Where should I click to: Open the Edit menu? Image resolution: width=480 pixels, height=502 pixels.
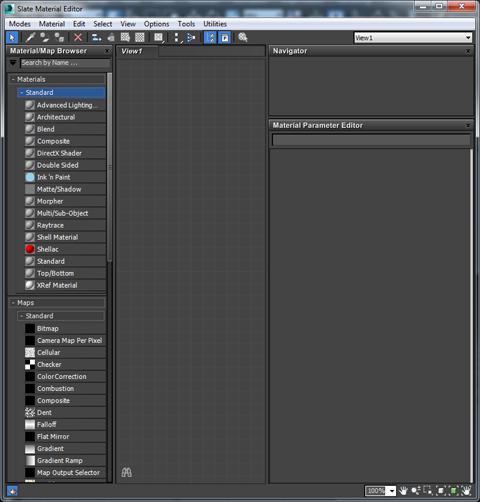(79, 24)
